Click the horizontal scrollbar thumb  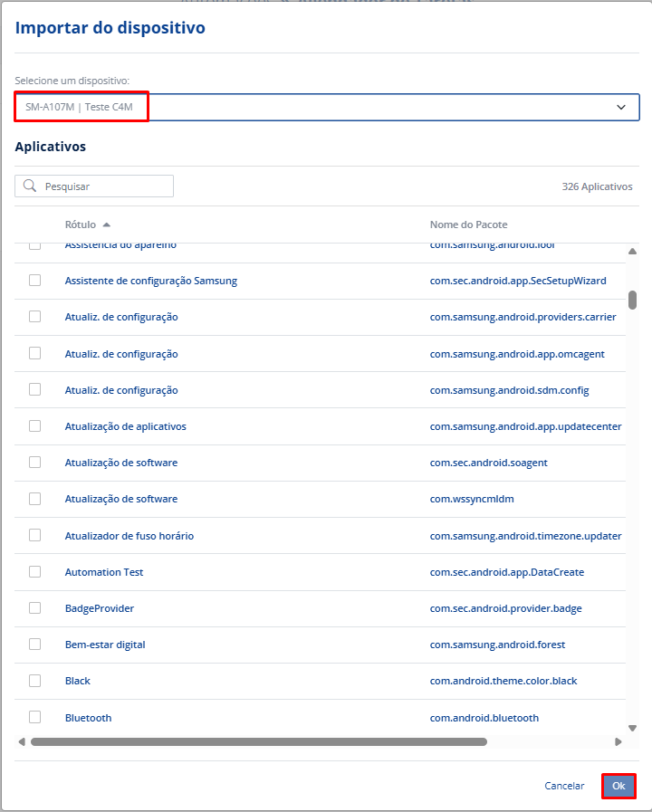[258, 741]
